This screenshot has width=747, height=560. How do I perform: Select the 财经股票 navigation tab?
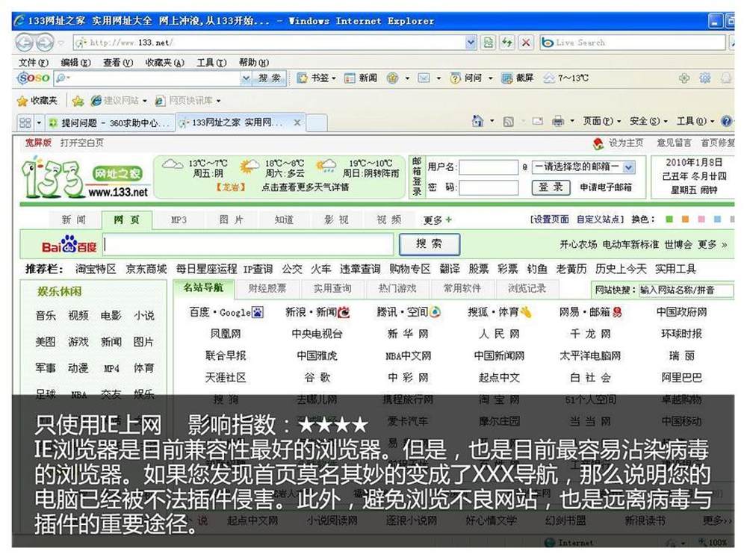267,288
